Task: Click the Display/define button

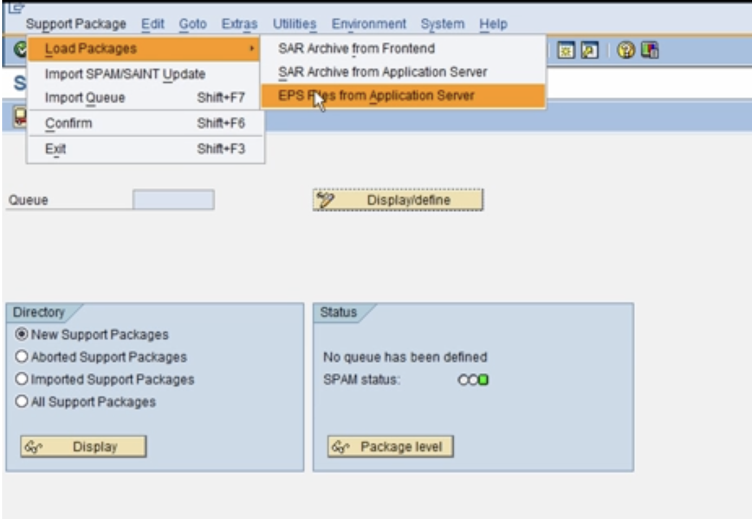Action: pos(398,200)
